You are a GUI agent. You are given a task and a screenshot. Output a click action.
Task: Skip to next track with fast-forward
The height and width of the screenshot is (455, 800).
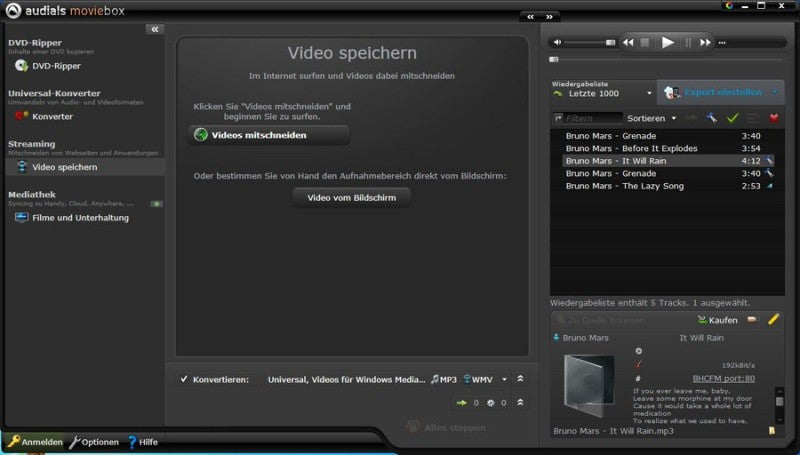[x=705, y=42]
